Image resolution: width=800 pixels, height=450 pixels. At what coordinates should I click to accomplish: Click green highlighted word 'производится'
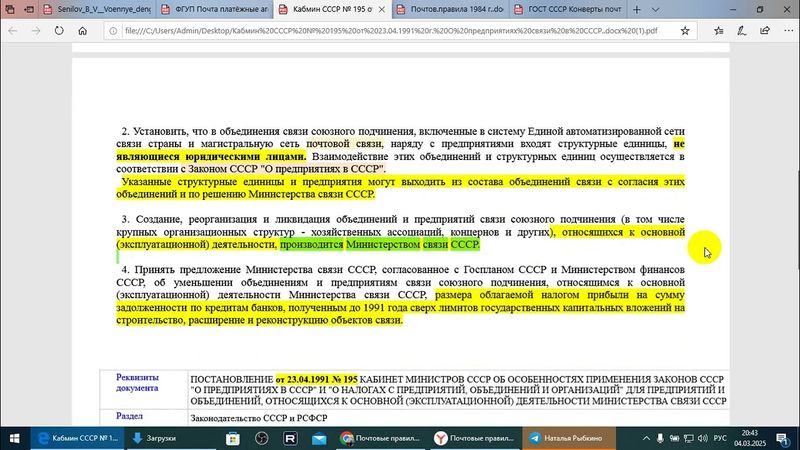(x=311, y=245)
